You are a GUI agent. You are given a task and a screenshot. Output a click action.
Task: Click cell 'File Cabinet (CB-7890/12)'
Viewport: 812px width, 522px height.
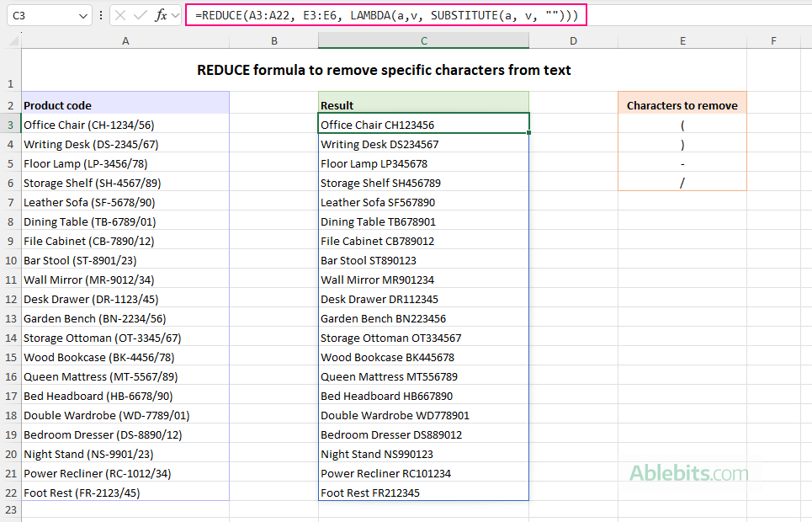(125, 241)
